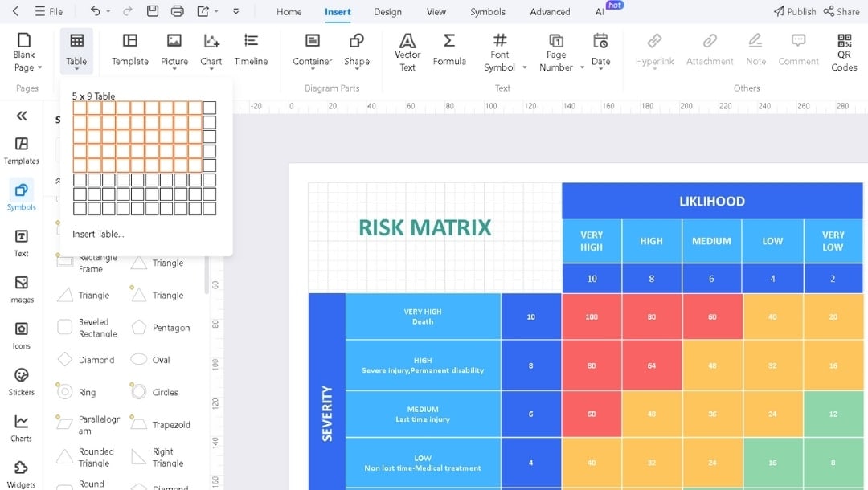Insert a Date field
The height and width of the screenshot is (490, 868).
600,50
